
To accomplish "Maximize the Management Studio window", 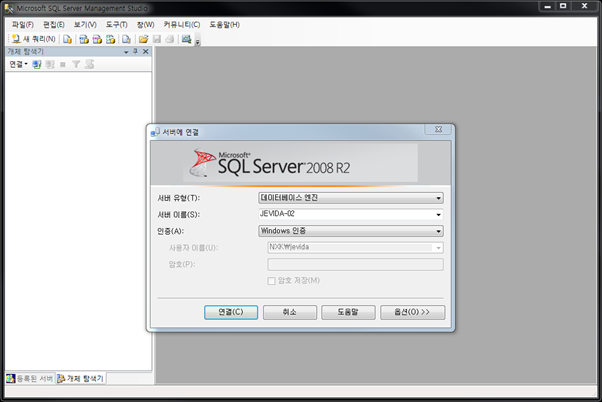I will click(563, 6).
